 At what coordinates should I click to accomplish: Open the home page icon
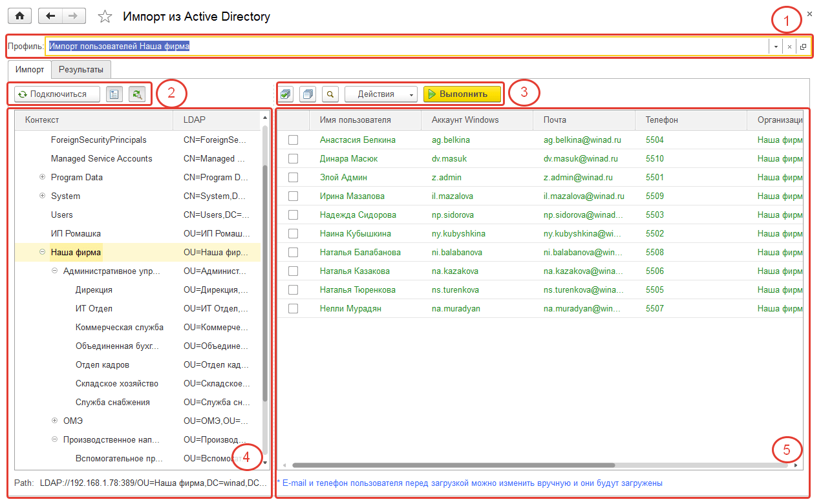(19, 16)
